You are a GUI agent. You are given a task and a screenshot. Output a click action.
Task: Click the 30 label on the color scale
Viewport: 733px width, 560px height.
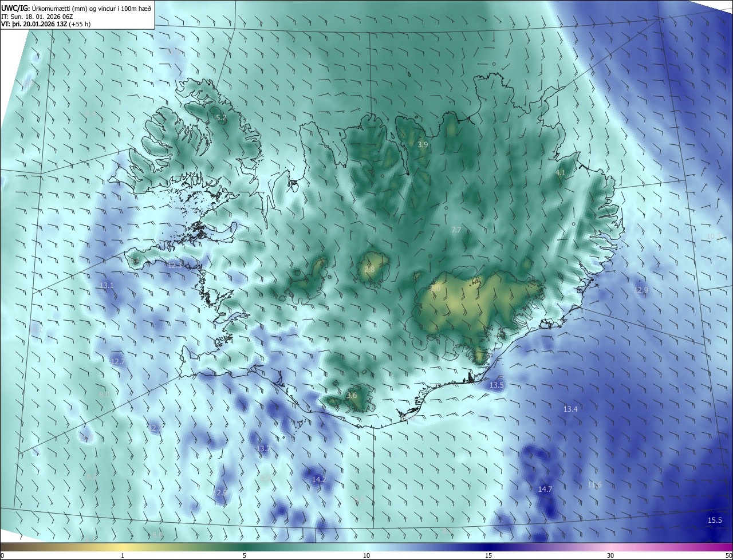pos(610,555)
